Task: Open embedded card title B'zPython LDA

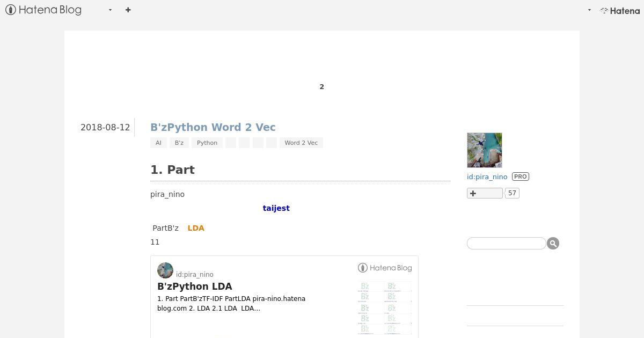Action: pyautogui.click(x=195, y=286)
